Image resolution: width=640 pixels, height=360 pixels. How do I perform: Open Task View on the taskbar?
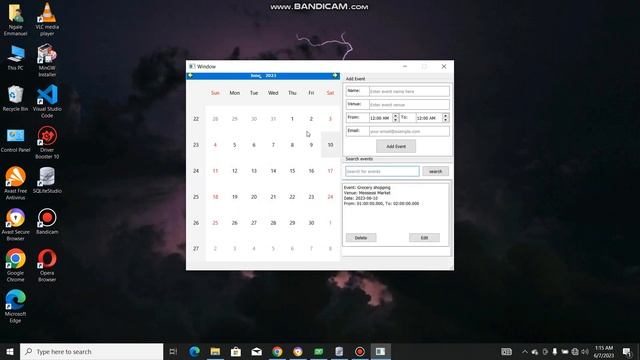click(x=173, y=351)
